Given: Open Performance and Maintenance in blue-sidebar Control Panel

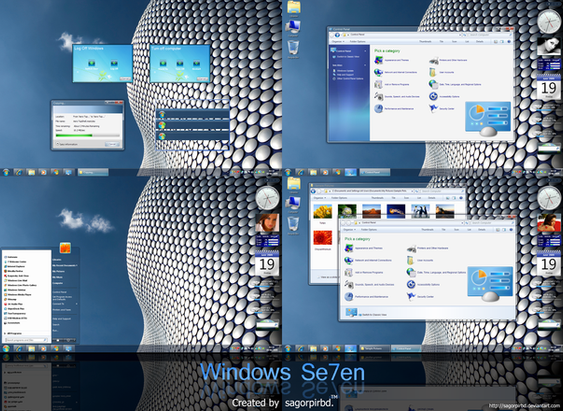Looking at the screenshot, I should pyautogui.click(x=394, y=108).
